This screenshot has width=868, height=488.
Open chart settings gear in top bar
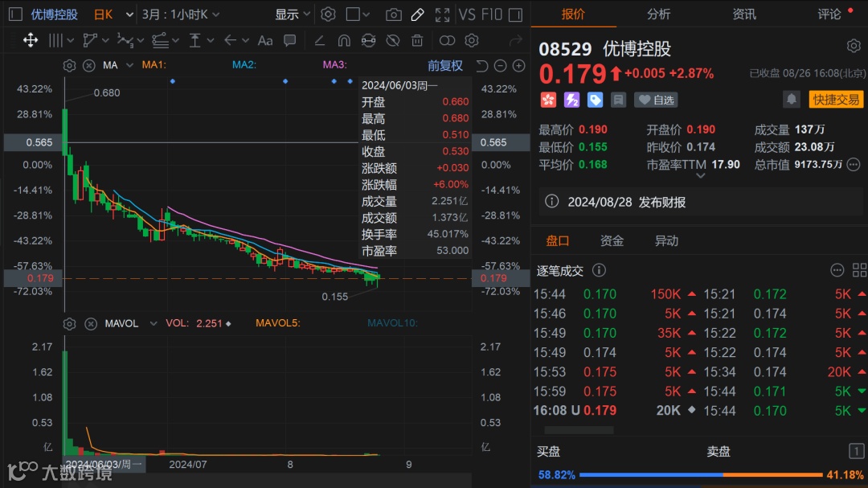[x=328, y=14]
